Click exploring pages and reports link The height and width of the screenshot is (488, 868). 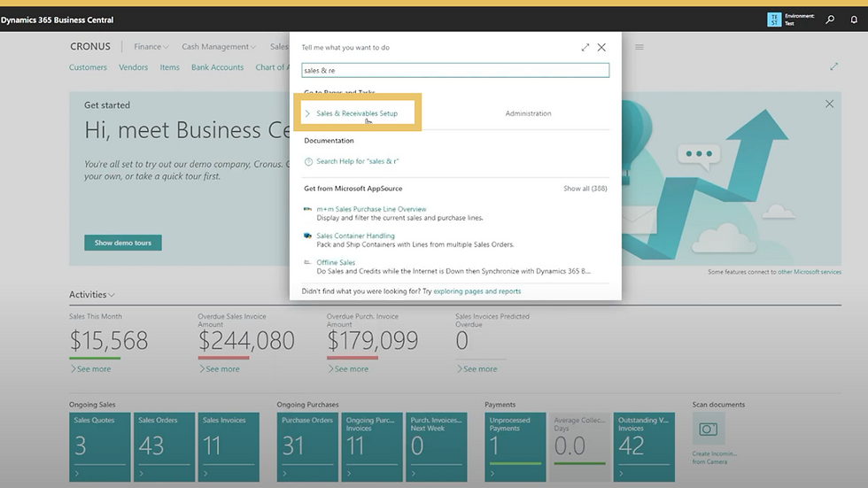click(x=477, y=291)
